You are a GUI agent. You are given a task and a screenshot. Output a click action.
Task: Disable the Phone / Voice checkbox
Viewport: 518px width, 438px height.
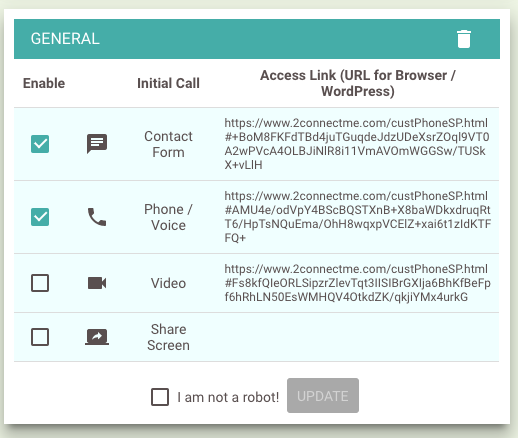pos(40,217)
